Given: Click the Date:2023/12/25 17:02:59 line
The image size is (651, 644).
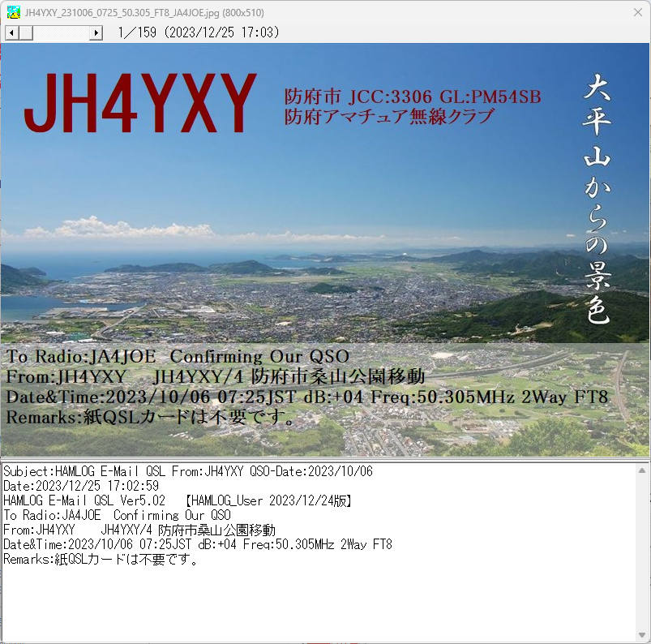Looking at the screenshot, I should pos(81,486).
